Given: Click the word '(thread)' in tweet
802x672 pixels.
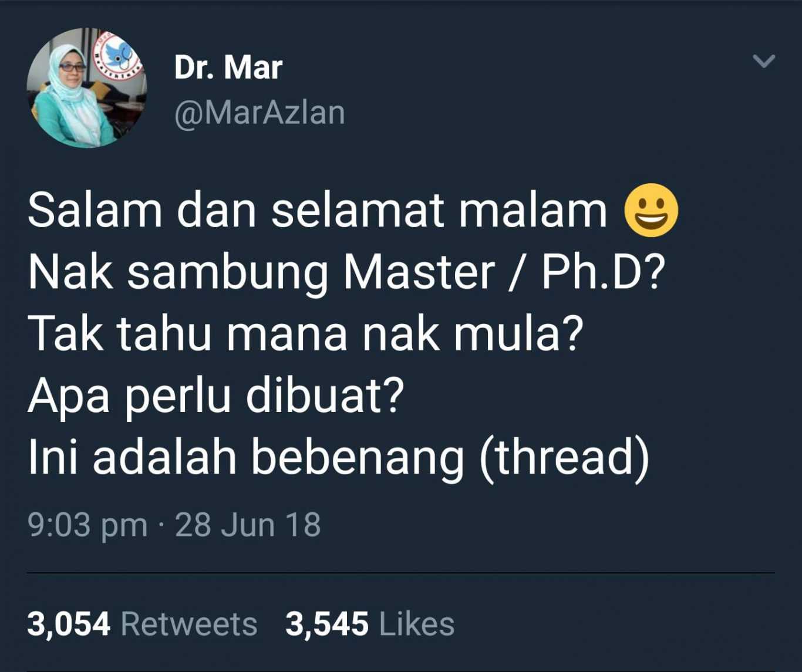Looking at the screenshot, I should (x=565, y=458).
